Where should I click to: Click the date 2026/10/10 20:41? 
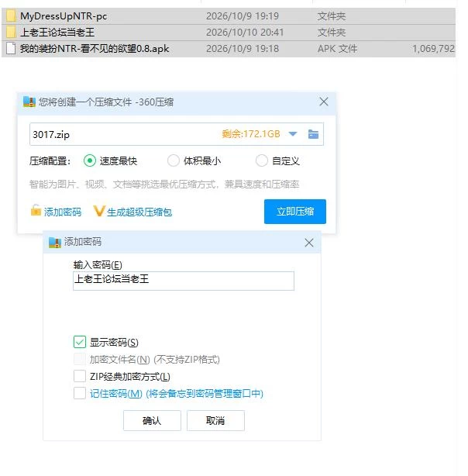245,33
